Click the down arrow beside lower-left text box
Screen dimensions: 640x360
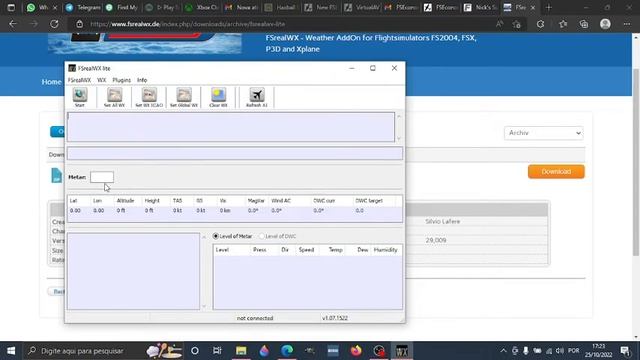(204, 306)
